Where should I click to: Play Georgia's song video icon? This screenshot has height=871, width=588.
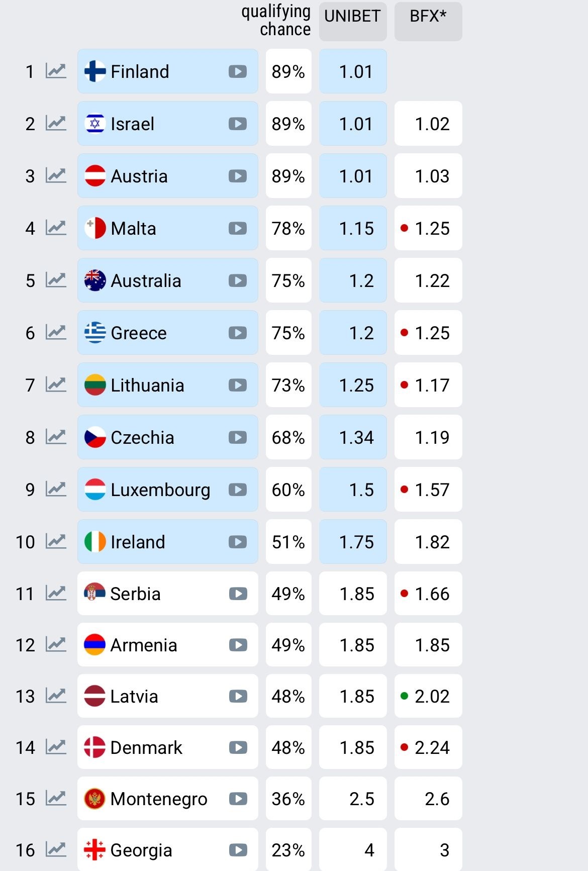[x=238, y=850]
